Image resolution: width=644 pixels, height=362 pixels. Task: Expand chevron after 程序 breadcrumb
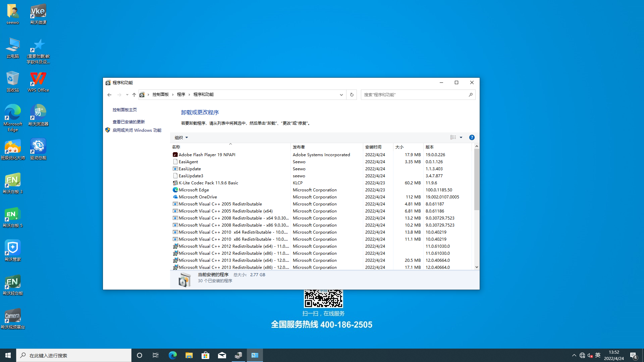[189, 95]
